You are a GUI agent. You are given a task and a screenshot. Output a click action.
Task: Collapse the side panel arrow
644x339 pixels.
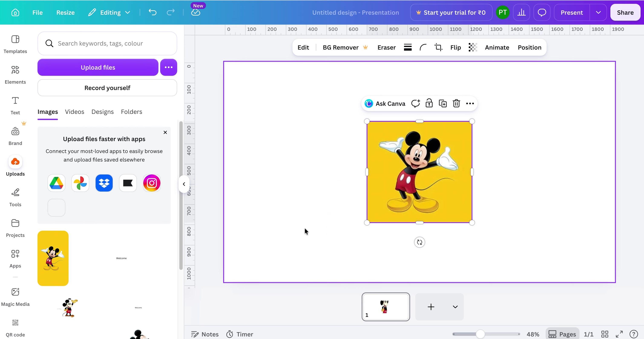184,184
